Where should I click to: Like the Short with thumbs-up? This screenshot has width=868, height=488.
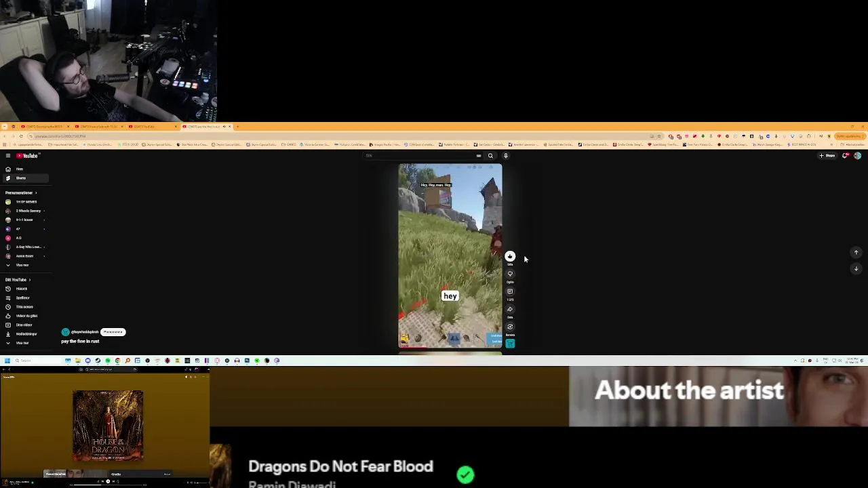coord(510,256)
